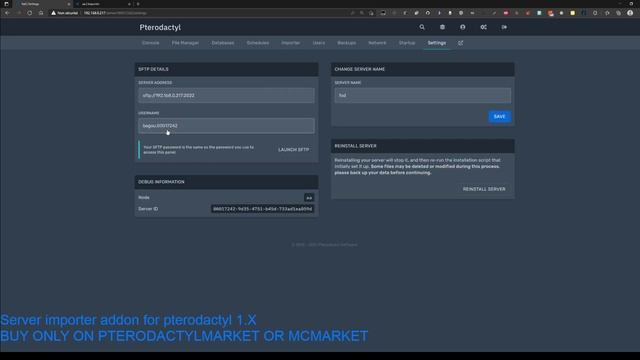Open the admin cogs icon in the header
This screenshot has height=360, width=640.
[x=483, y=27]
